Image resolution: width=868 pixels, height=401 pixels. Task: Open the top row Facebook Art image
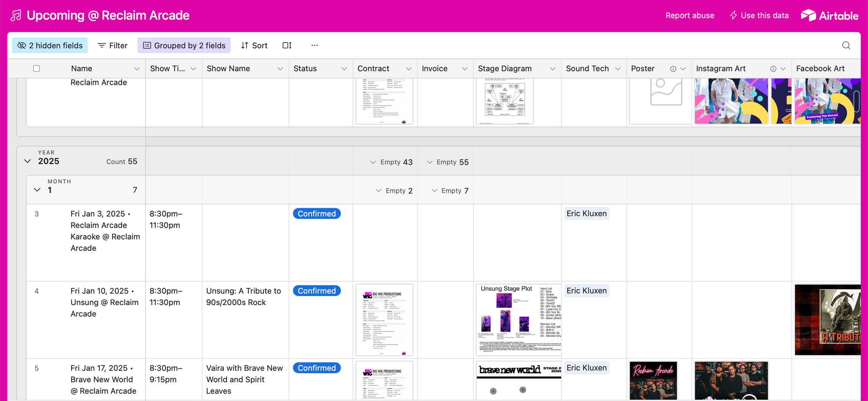click(x=828, y=101)
